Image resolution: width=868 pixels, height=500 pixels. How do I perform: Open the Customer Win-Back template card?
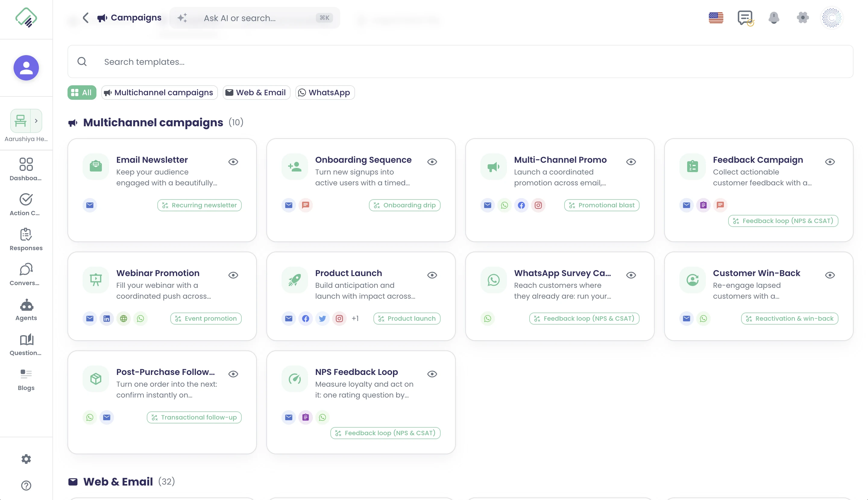pos(759,296)
